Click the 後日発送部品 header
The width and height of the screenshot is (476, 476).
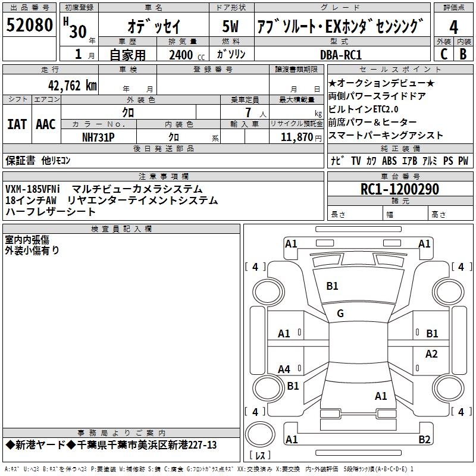(163, 148)
